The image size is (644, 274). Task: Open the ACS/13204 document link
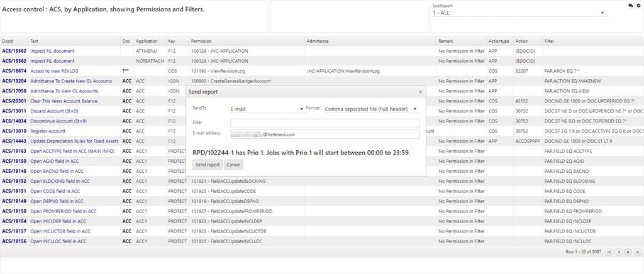pyautogui.click(x=14, y=81)
